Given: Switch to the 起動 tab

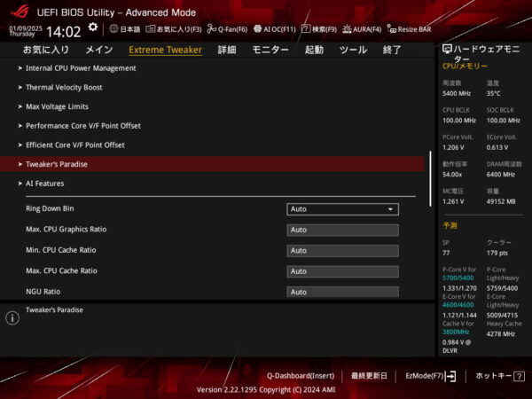Looking at the screenshot, I should (x=314, y=50).
